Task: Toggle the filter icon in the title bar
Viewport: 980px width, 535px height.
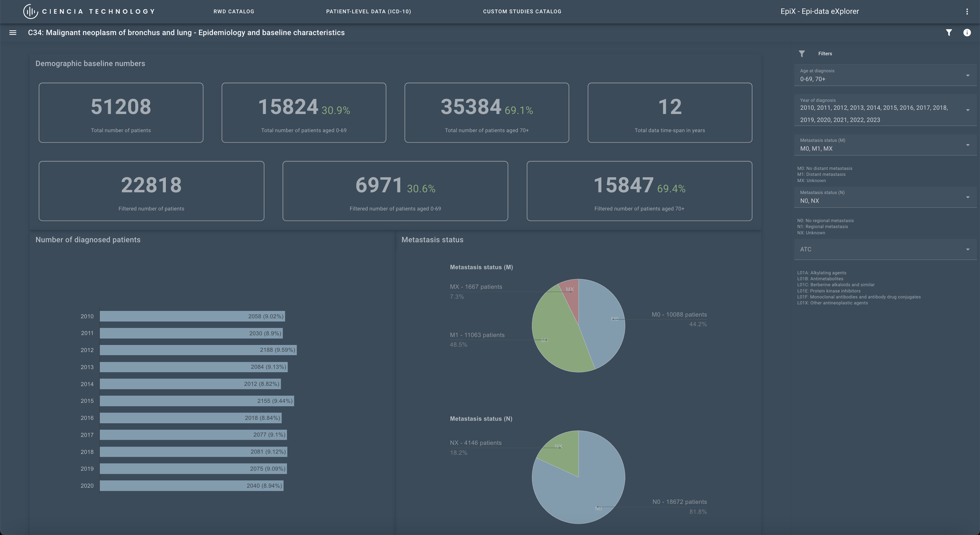Action: tap(949, 33)
